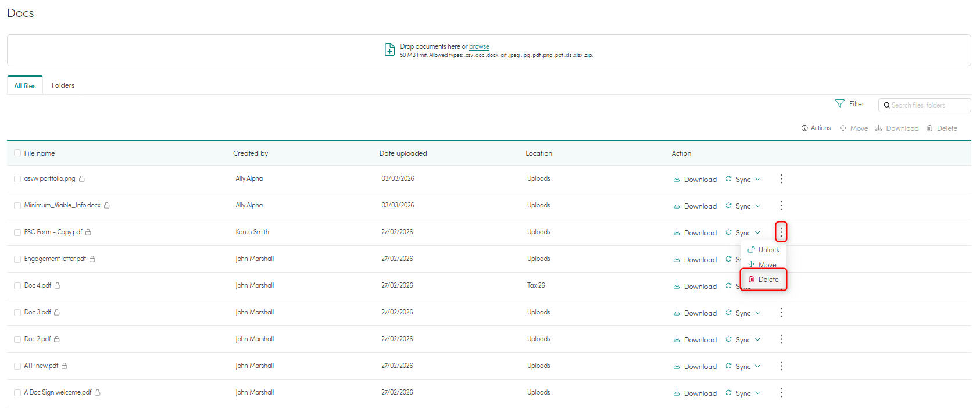Expand Sync dropdown arrow for asvw portfolio.png
The width and height of the screenshot is (980, 408).
(757, 179)
